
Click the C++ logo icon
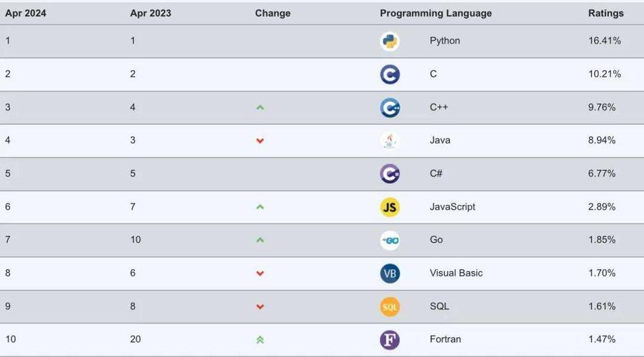[x=390, y=108]
